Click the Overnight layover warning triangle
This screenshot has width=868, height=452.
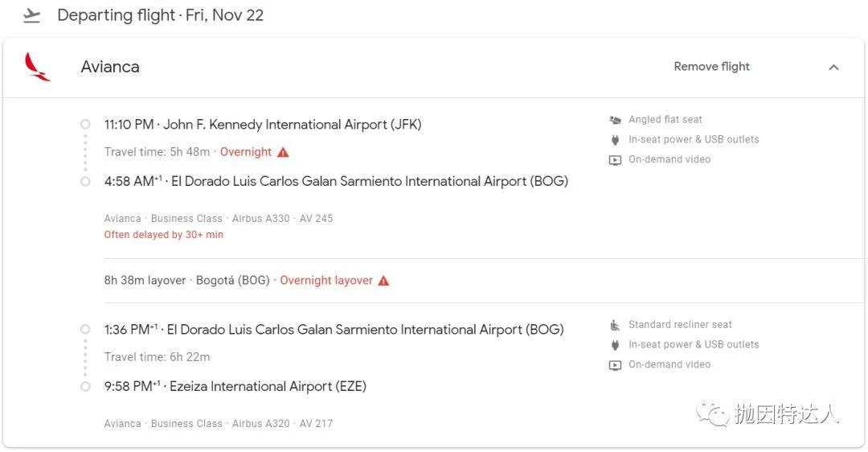pyautogui.click(x=383, y=281)
